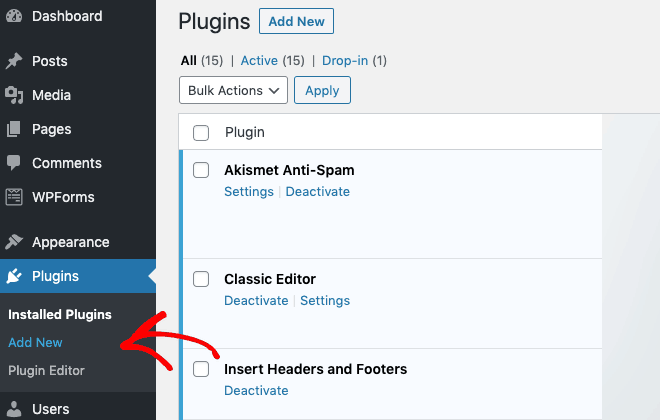660x420 pixels.
Task: Click the Plugins page heading
Action: (214, 21)
